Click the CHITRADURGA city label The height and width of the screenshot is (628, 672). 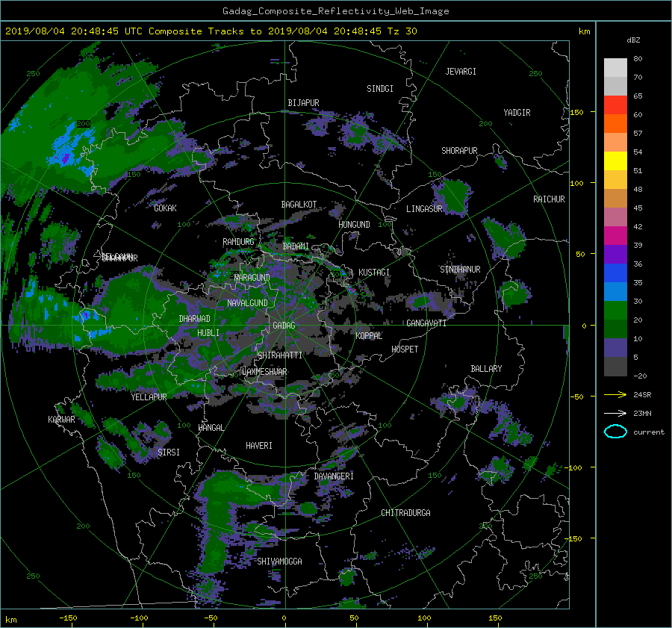(x=405, y=513)
